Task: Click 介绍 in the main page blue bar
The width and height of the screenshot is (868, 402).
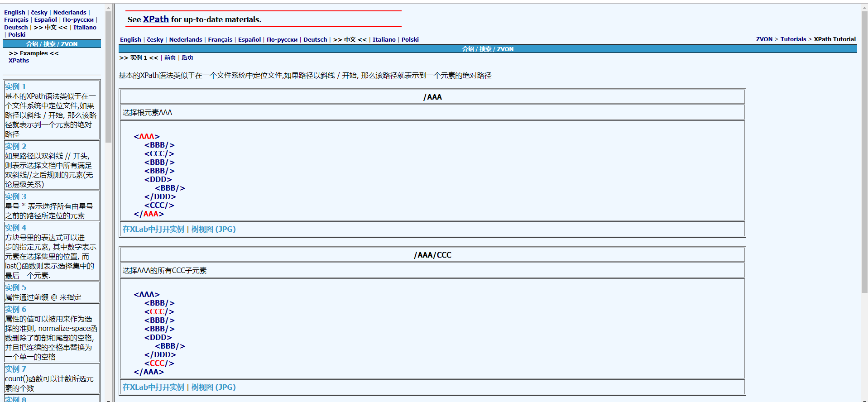Action: point(468,49)
